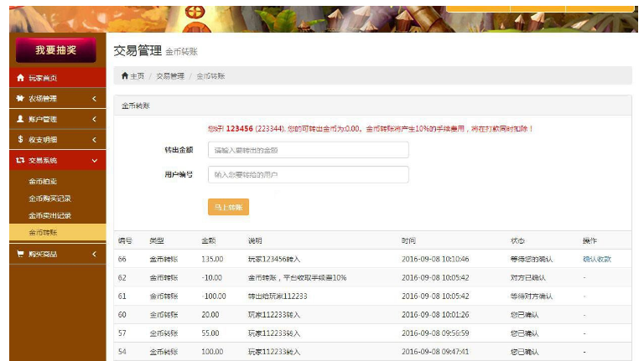Select 金币拍卖 in the sidebar submenu
This screenshot has height=361, width=644.
[x=43, y=181]
